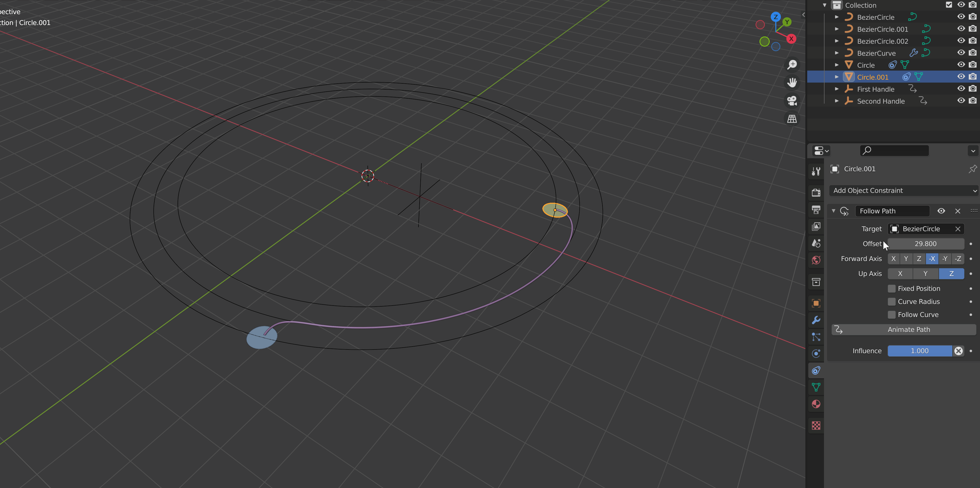Open properties editor type dropdown
980x488 pixels.
(821, 151)
